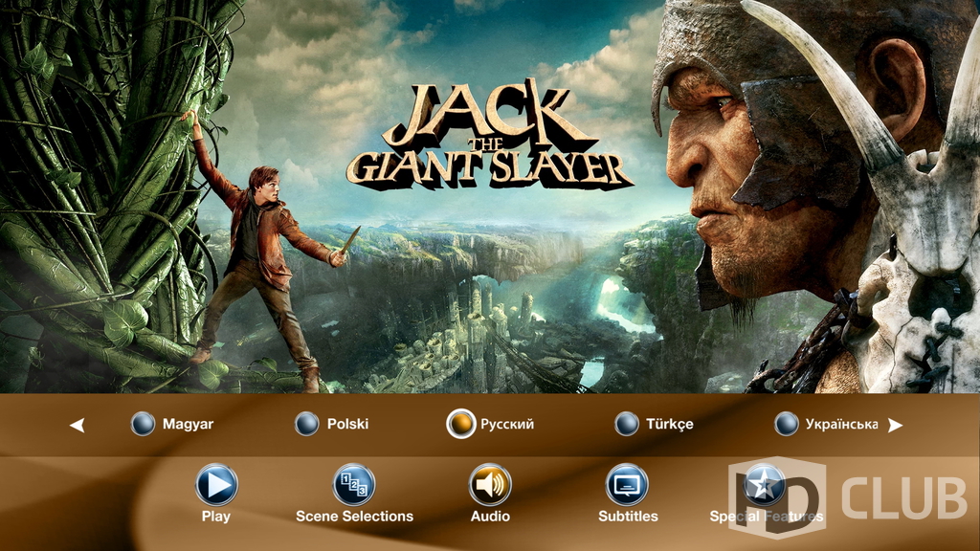Select the Polski language radio button
980x551 pixels.
click(x=307, y=424)
